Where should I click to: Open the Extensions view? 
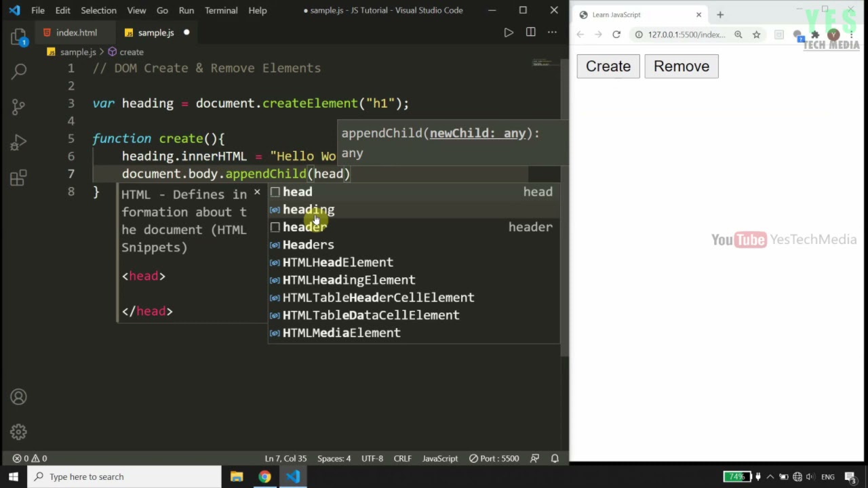tap(19, 178)
